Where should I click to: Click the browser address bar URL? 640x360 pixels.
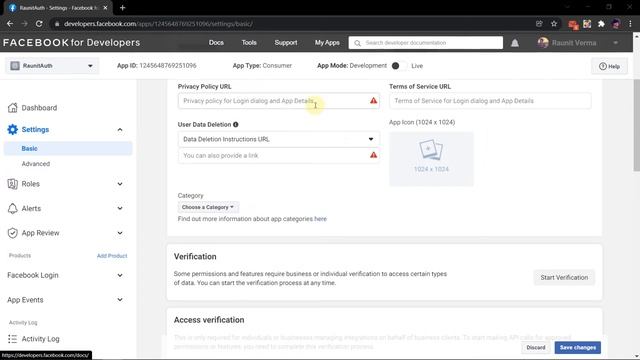click(158, 24)
